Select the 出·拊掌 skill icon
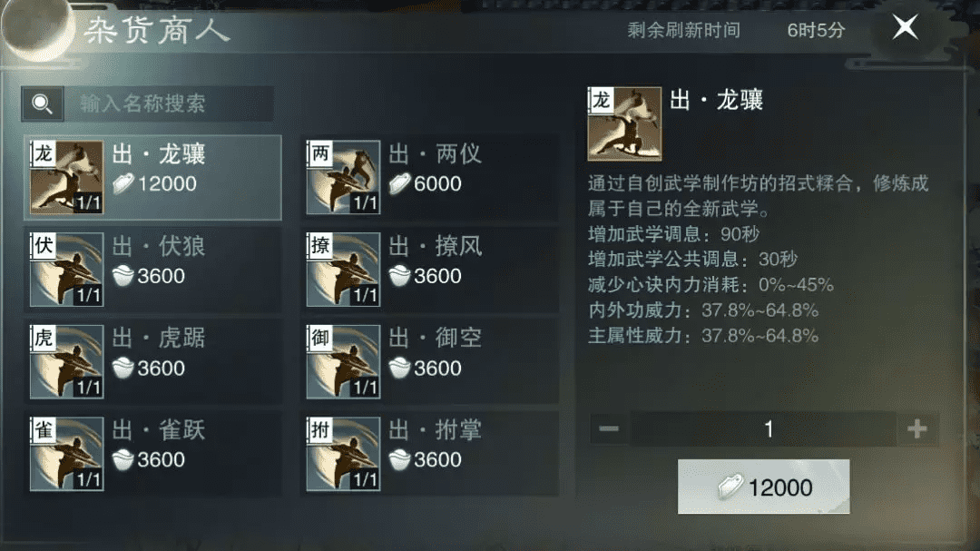 click(343, 454)
